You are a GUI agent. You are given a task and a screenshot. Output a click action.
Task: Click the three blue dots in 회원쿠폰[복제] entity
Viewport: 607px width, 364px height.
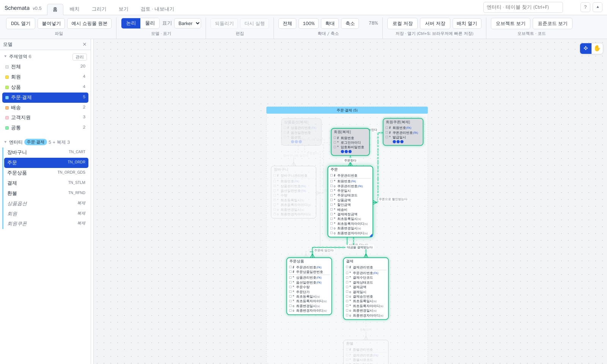398,142
